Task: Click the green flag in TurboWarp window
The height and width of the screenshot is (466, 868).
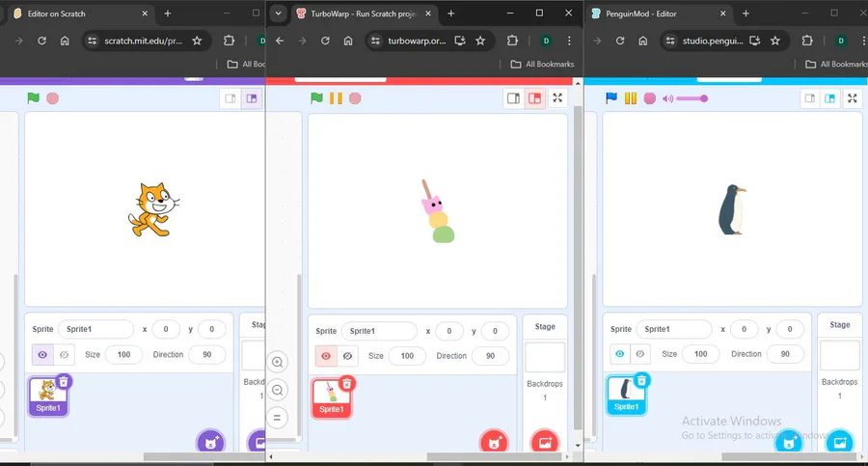Action: [x=316, y=98]
